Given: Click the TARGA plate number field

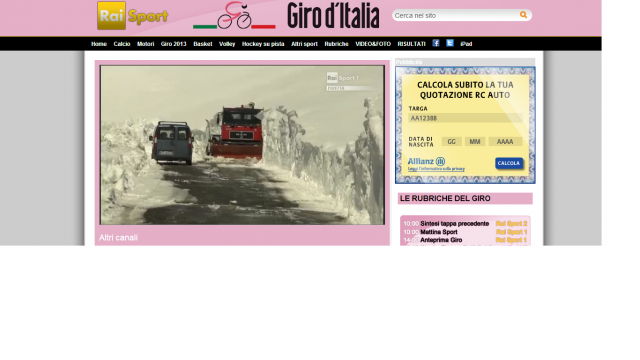Looking at the screenshot, I should coord(465,118).
